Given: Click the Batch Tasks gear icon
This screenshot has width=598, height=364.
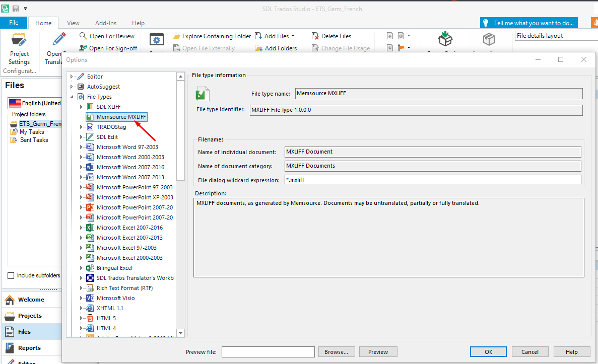Looking at the screenshot, I should click(156, 40).
